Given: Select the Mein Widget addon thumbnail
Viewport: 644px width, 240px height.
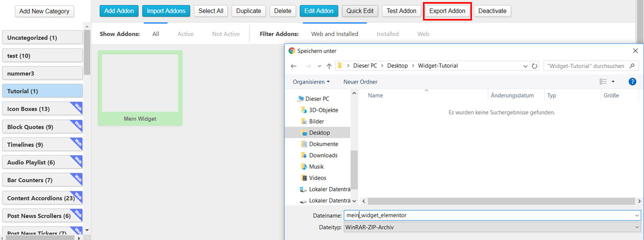Looking at the screenshot, I should pos(140,88).
